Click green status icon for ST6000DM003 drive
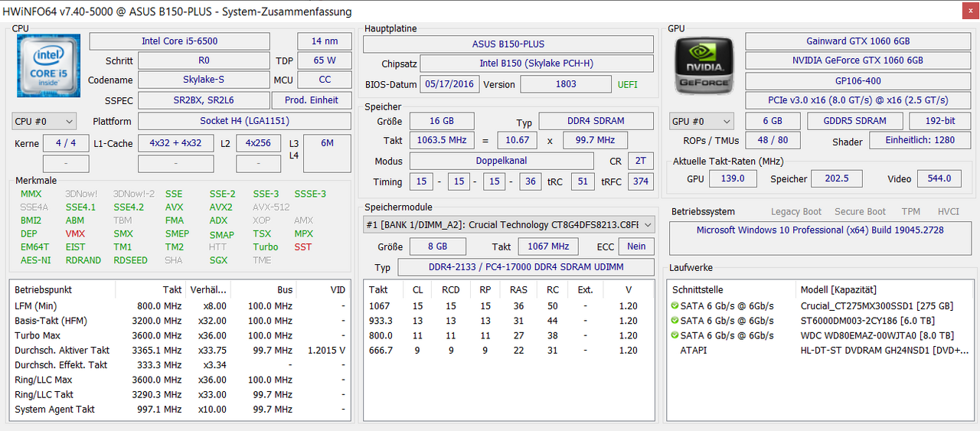The width and height of the screenshot is (980, 431). [x=675, y=321]
